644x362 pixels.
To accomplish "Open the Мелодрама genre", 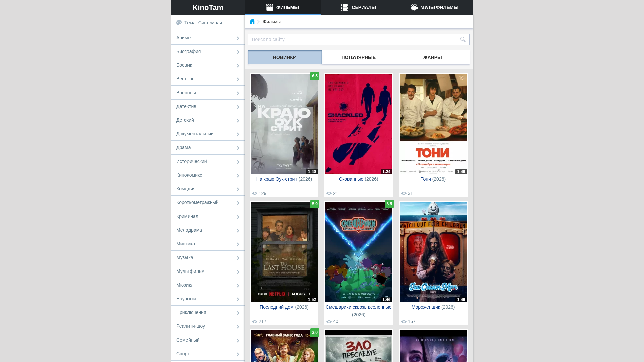I will click(x=208, y=230).
